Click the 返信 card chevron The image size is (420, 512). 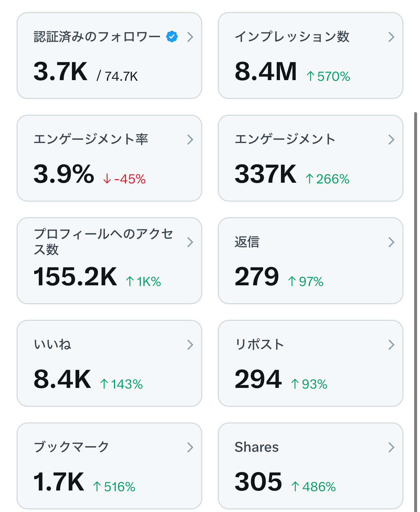391,242
